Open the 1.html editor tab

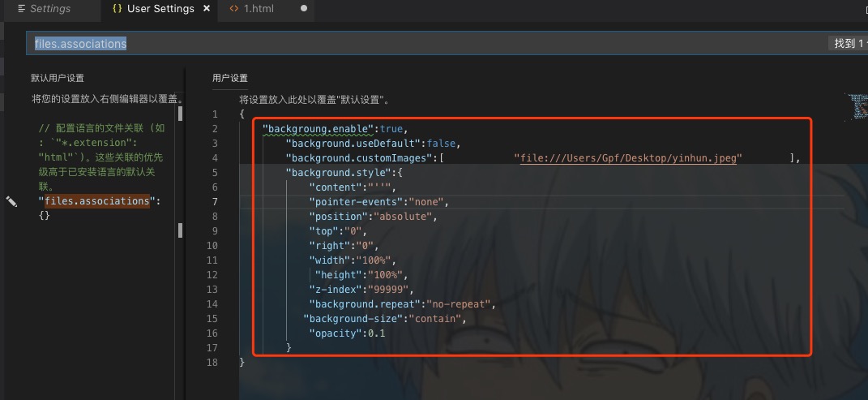pos(259,9)
